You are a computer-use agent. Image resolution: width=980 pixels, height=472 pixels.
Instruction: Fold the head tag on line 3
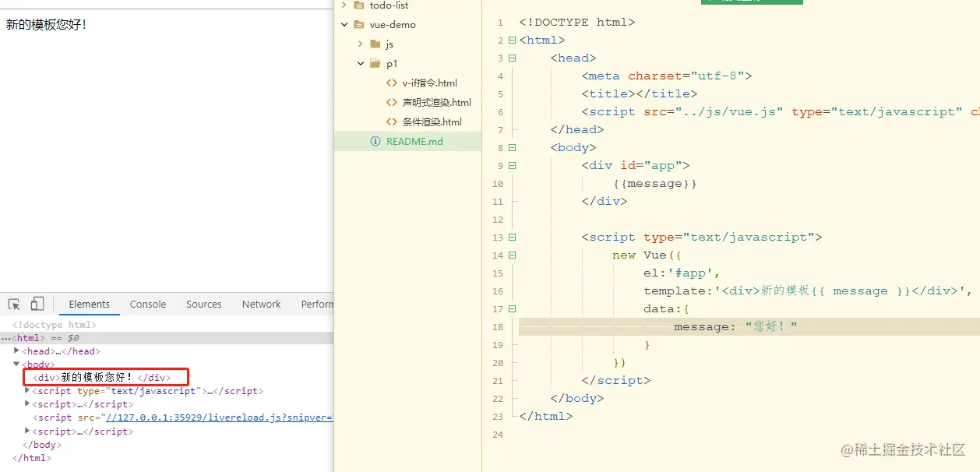pos(512,58)
